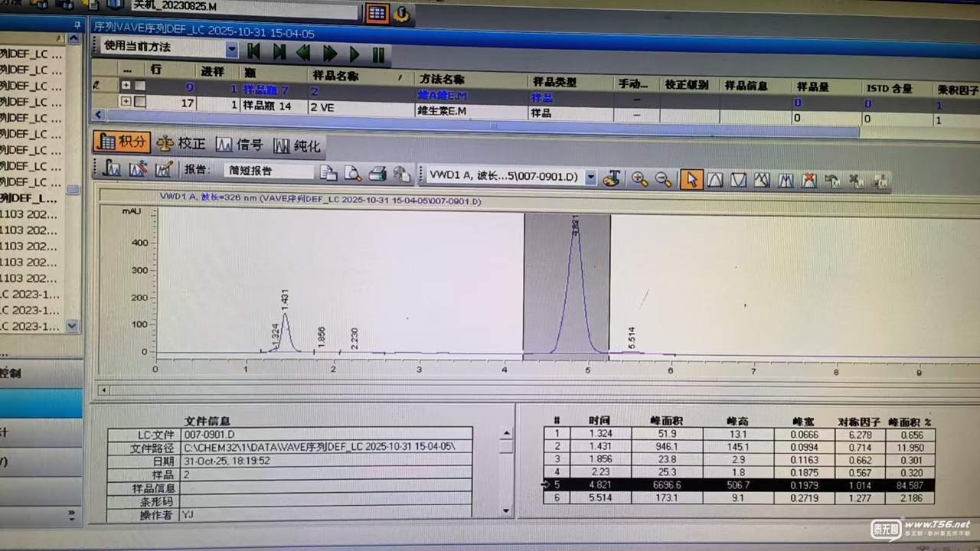Click the delete peak red X icon

(808, 181)
